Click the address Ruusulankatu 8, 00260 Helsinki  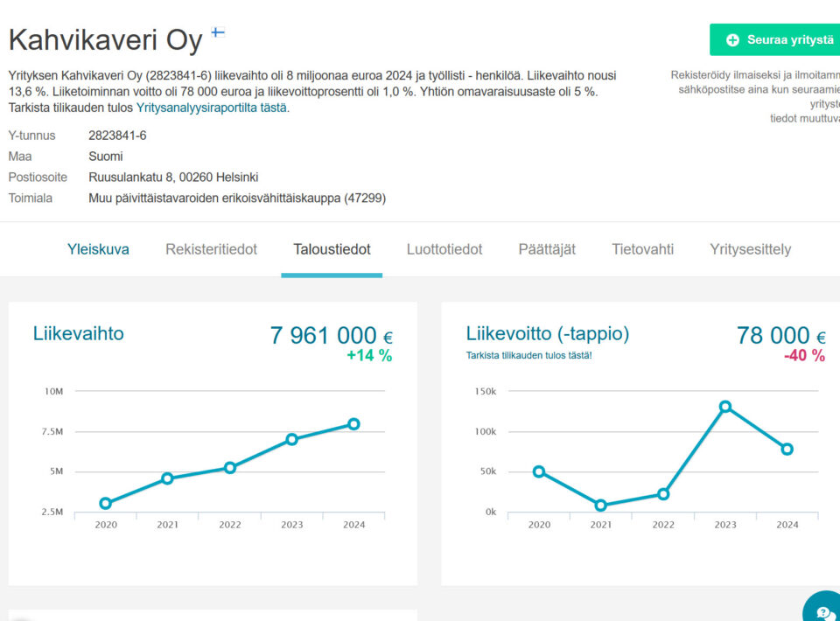click(x=173, y=178)
